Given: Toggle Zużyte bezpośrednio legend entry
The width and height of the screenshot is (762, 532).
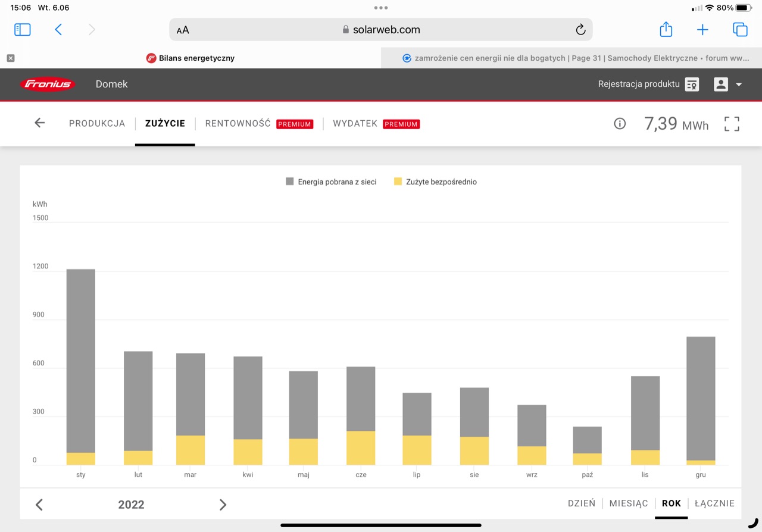Looking at the screenshot, I should pyautogui.click(x=435, y=182).
